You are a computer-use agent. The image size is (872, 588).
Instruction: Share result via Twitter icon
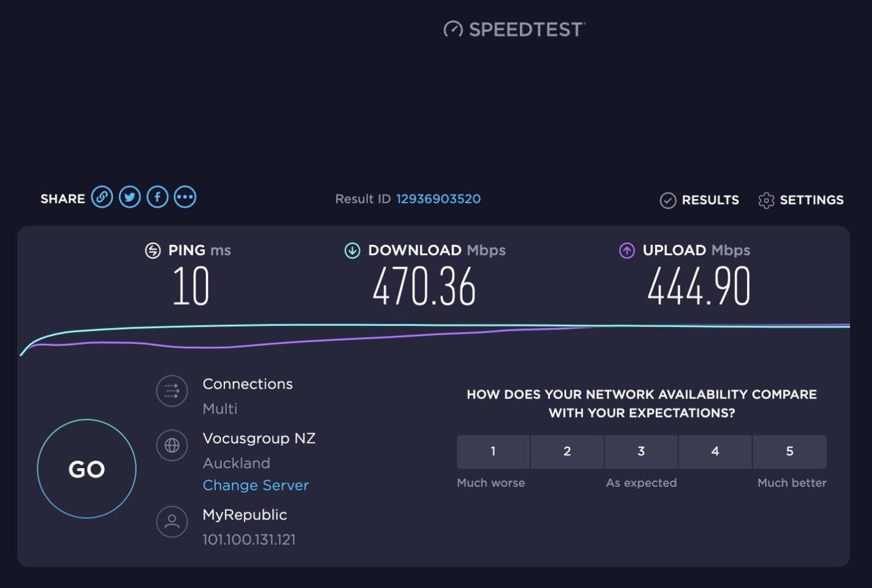pyautogui.click(x=130, y=197)
